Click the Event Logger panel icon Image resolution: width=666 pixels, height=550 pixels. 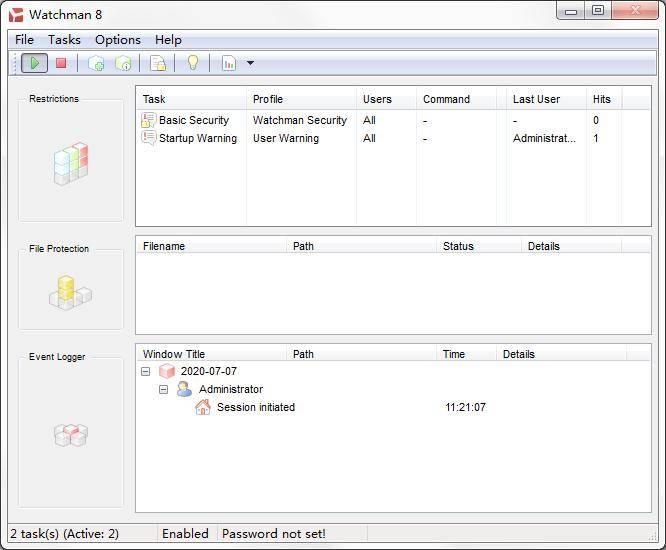click(70, 435)
